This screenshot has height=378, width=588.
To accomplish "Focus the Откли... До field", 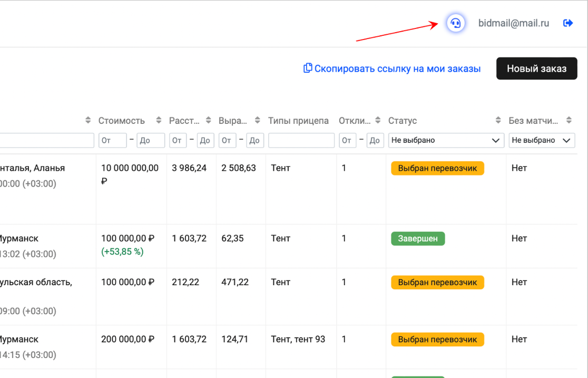I will 375,140.
